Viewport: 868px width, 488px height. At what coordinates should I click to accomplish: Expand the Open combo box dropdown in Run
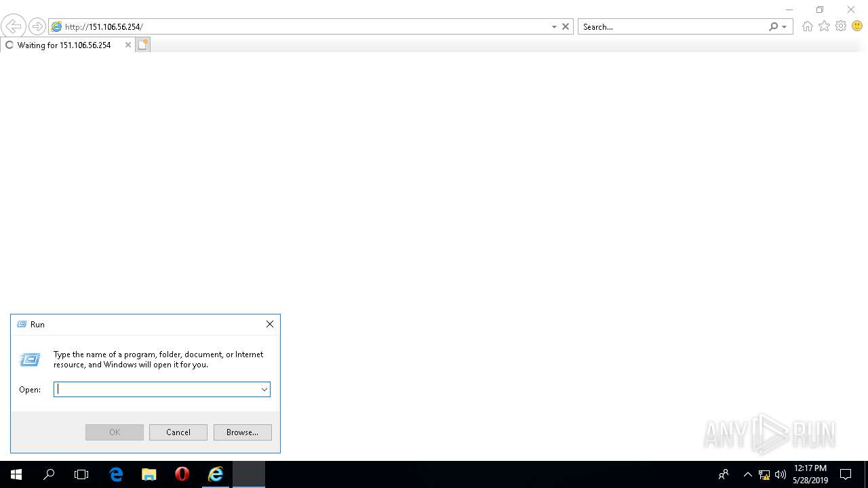[264, 389]
